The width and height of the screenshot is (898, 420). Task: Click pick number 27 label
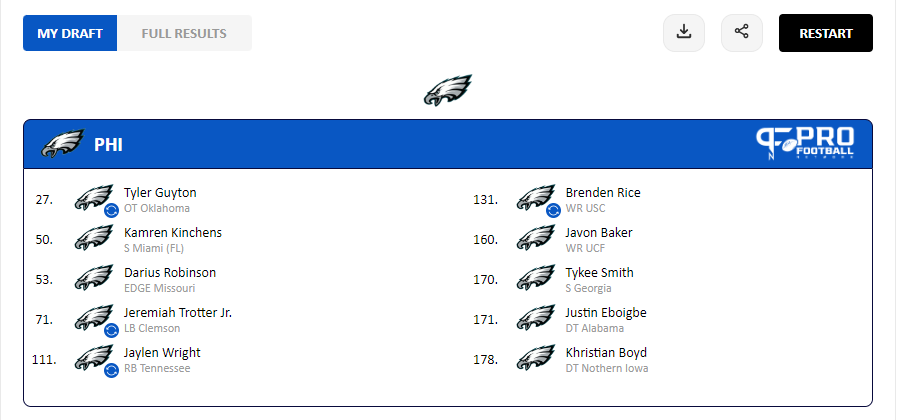click(x=44, y=199)
